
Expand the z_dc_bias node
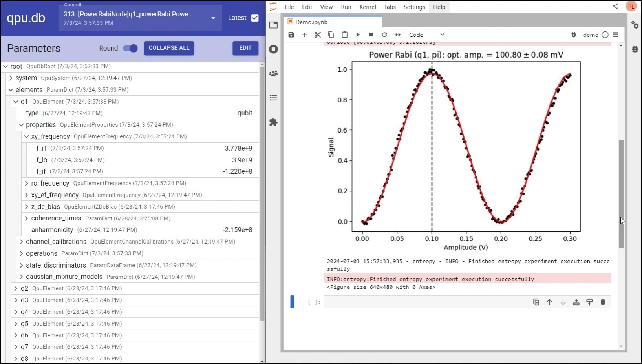coord(27,207)
